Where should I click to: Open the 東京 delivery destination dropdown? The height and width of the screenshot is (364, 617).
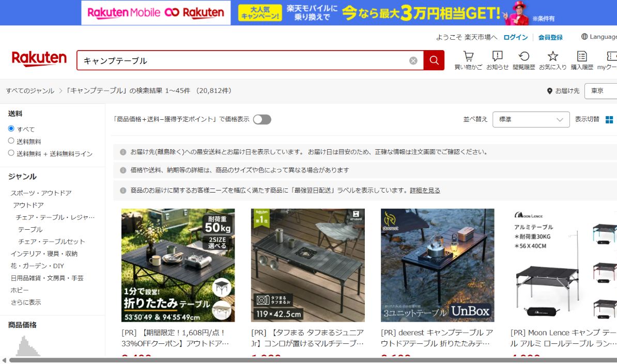point(601,91)
